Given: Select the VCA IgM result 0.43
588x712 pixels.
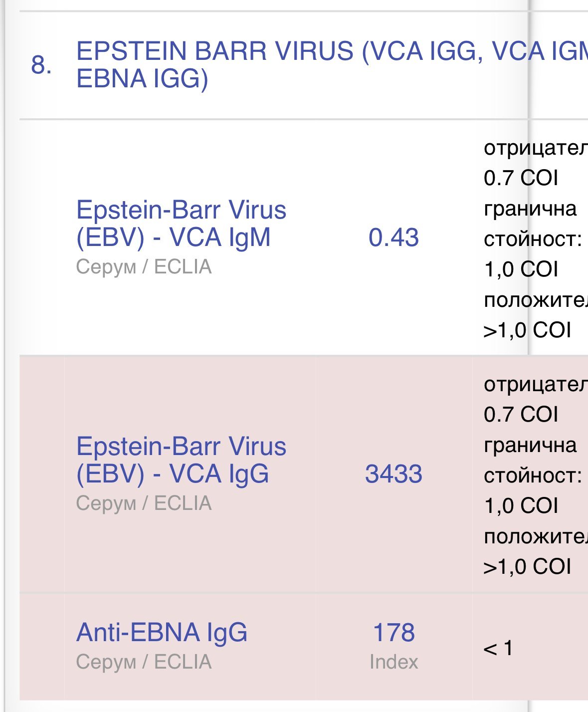Looking at the screenshot, I should (x=393, y=237).
